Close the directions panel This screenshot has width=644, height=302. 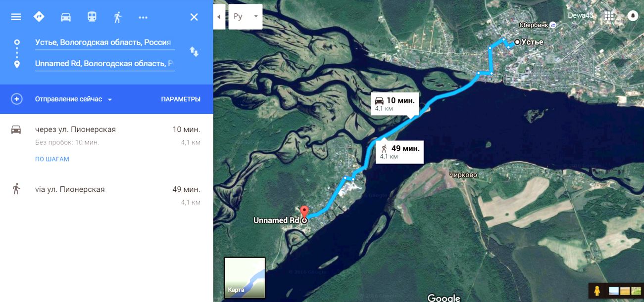coord(194,17)
